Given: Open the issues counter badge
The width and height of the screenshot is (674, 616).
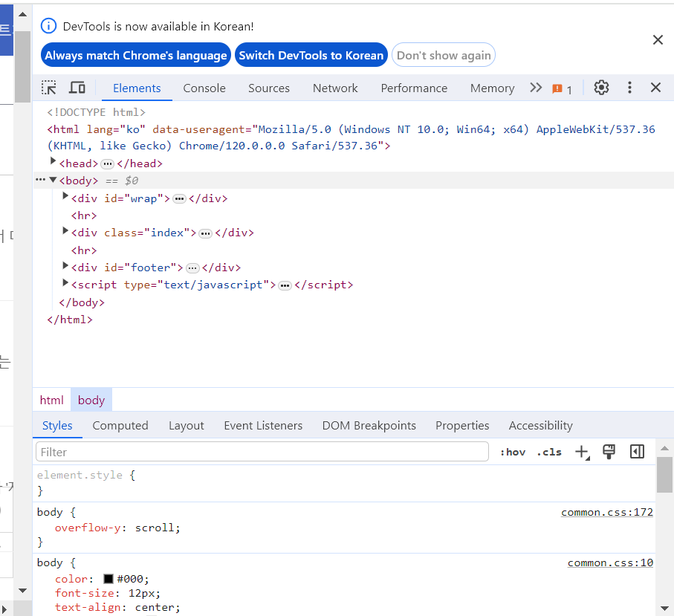Looking at the screenshot, I should (562, 89).
